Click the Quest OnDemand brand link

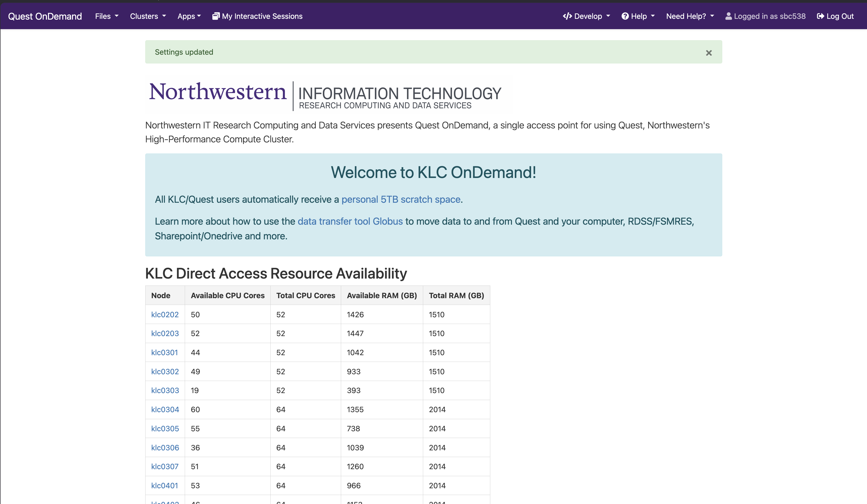click(45, 16)
